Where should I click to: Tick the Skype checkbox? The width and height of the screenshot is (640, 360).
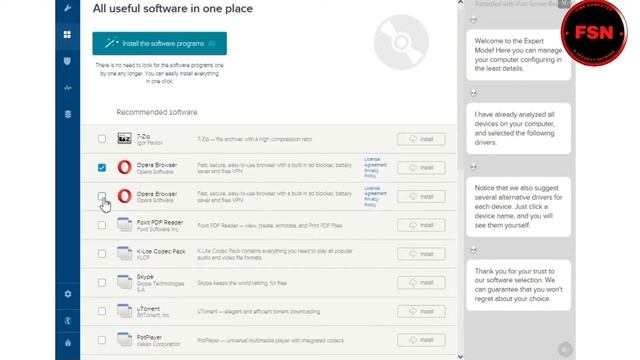pyautogui.click(x=102, y=282)
